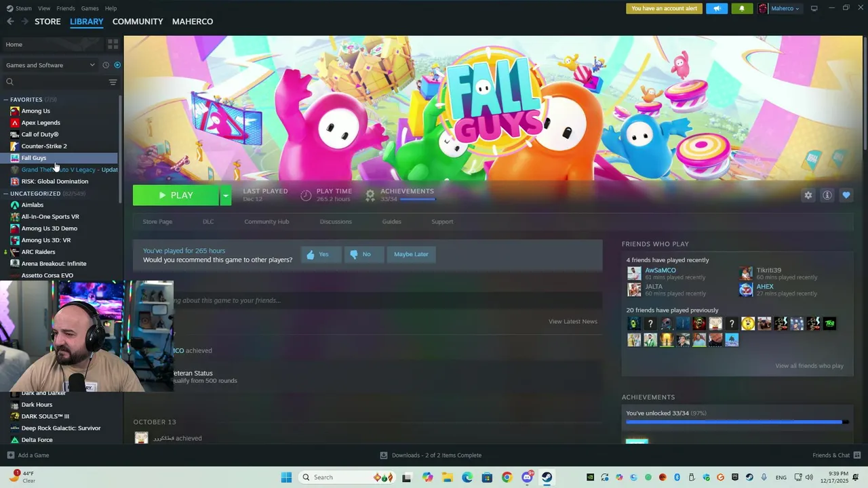Click the Add a Game plus icon
This screenshot has width=868, height=488.
click(10, 455)
